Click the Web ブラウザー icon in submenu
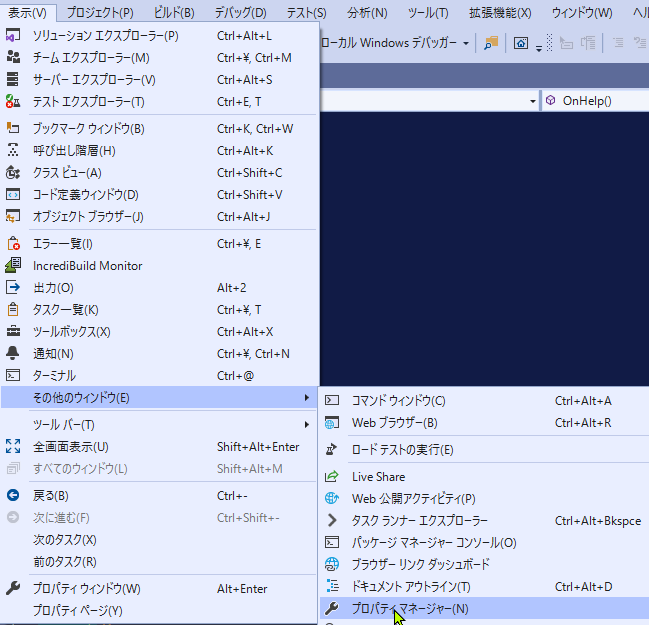 [x=332, y=423]
